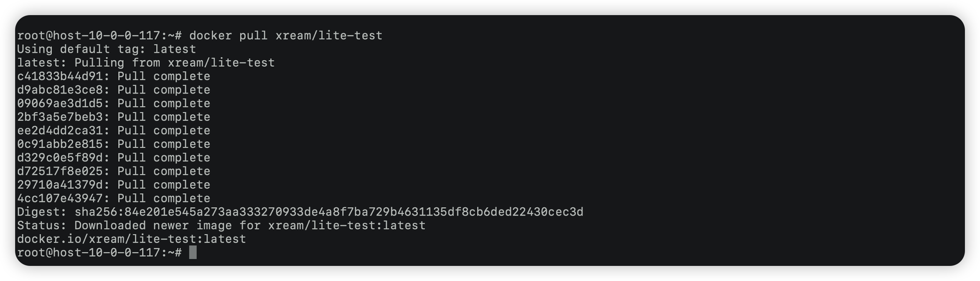Click the 'Using default tag: latest' line

tap(106, 49)
